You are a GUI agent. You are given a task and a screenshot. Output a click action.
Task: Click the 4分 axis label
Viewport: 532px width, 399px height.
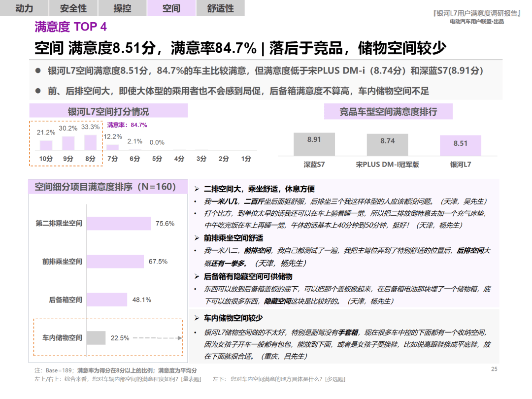tap(179, 159)
